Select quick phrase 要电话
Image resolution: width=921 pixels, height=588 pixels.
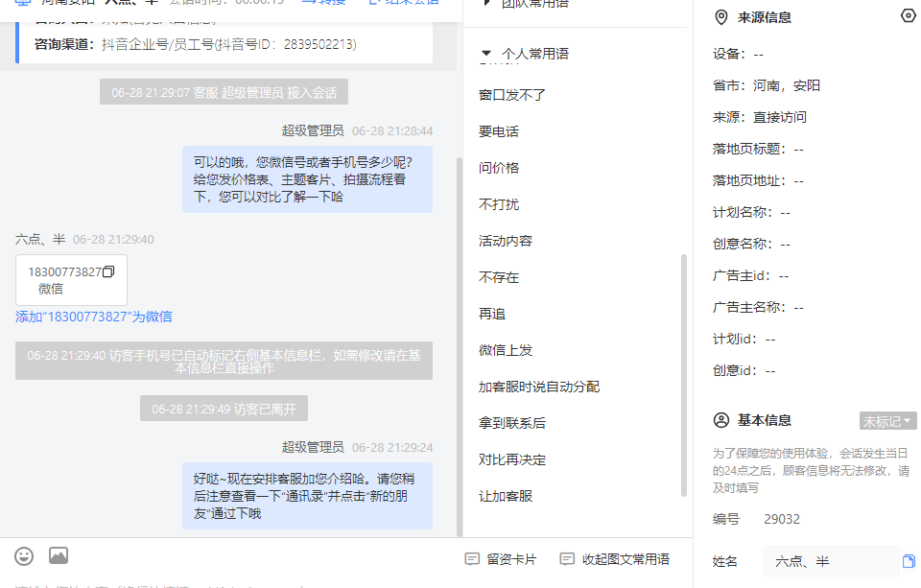click(x=499, y=131)
